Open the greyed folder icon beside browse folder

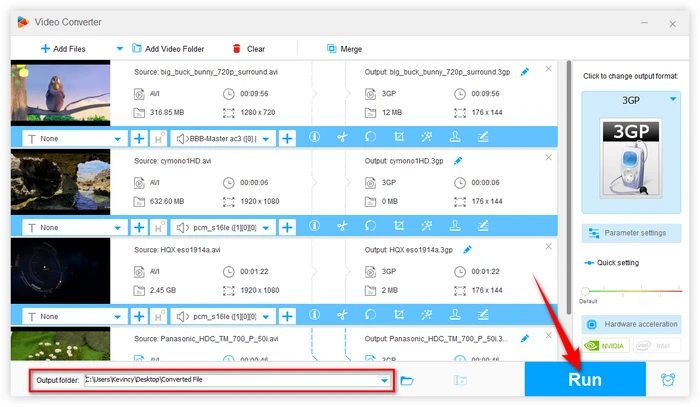(460, 380)
